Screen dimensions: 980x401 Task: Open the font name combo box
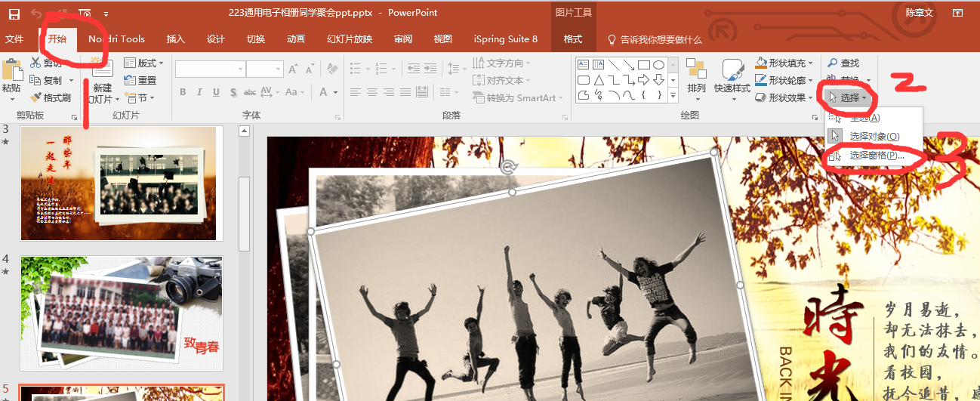coord(210,69)
